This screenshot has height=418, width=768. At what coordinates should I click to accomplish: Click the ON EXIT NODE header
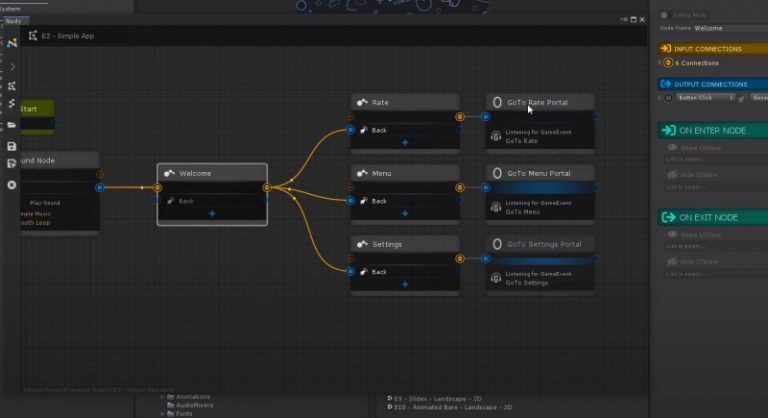[709, 218]
